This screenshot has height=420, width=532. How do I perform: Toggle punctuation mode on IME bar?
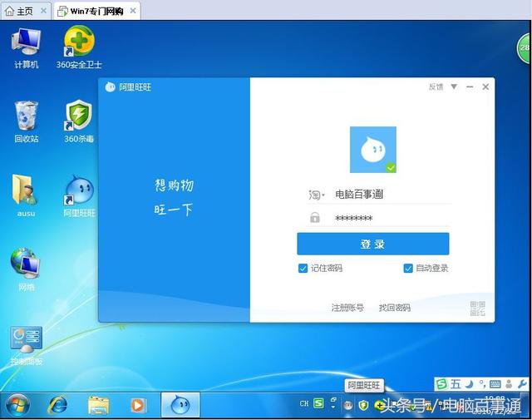(x=482, y=384)
